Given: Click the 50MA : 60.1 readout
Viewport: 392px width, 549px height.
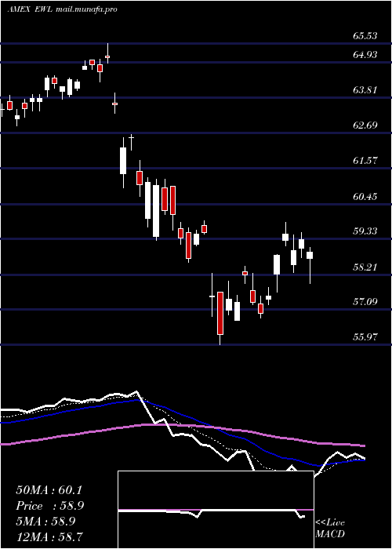Looking at the screenshot, I should click(49, 490).
